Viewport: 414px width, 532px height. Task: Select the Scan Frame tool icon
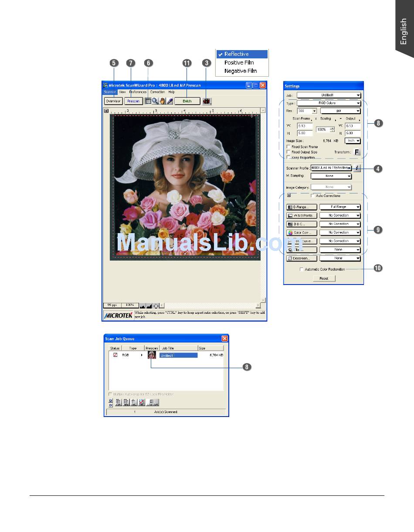148,101
